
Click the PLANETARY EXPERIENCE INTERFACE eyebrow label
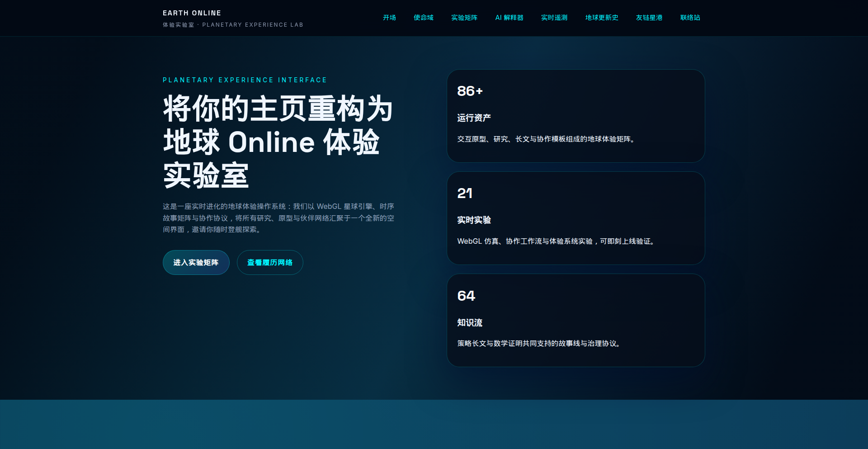click(245, 80)
